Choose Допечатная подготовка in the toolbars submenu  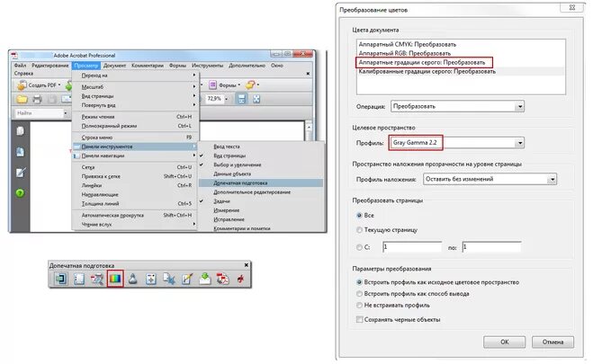pyautogui.click(x=261, y=183)
